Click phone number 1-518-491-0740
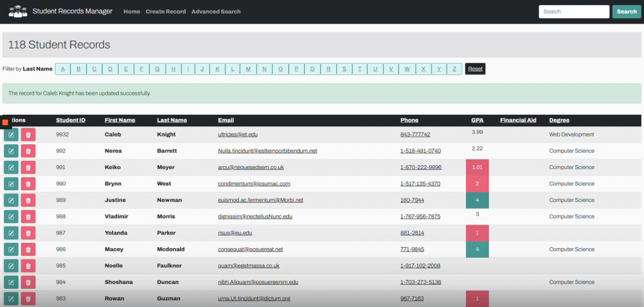Screen dimensions: 644x307 click(x=421, y=151)
